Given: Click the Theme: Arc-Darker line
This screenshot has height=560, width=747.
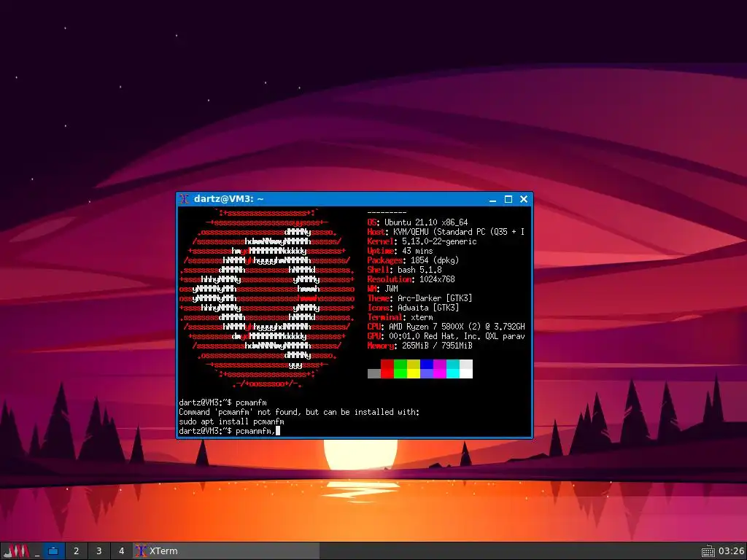Looking at the screenshot, I should (x=419, y=298).
